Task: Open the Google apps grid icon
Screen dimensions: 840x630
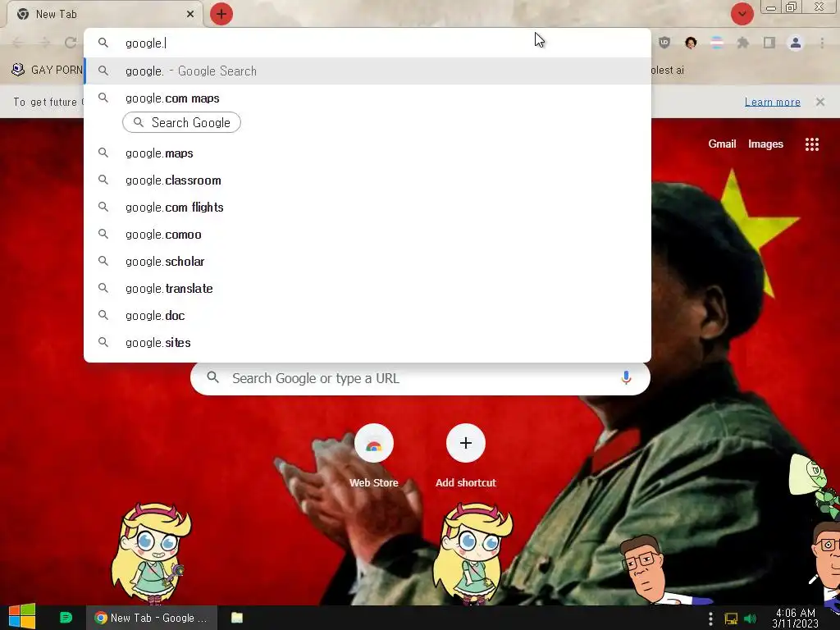Action: coord(812,144)
